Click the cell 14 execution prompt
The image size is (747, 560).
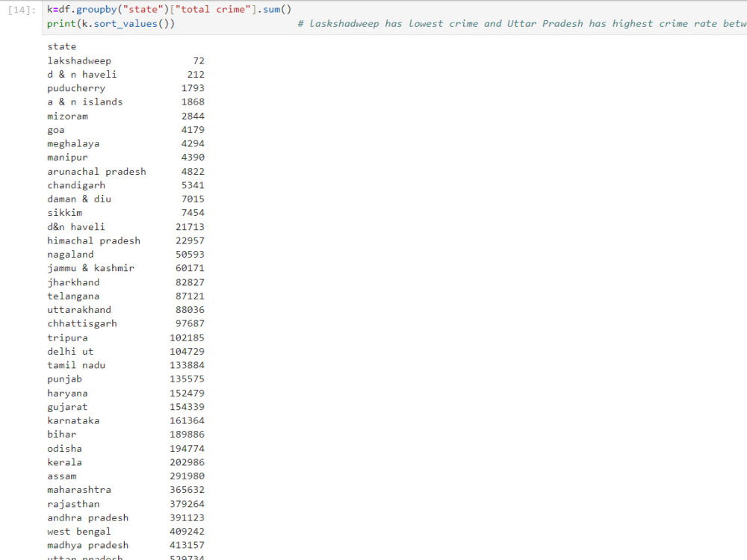22,10
